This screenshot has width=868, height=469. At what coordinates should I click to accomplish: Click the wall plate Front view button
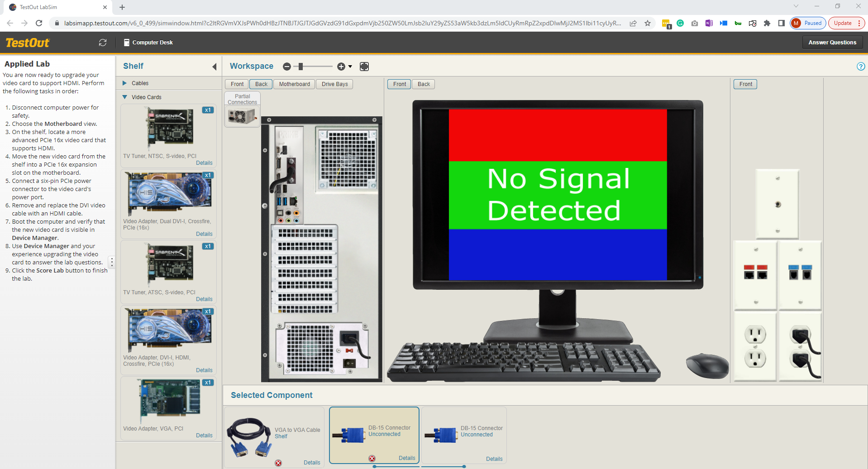(x=746, y=84)
